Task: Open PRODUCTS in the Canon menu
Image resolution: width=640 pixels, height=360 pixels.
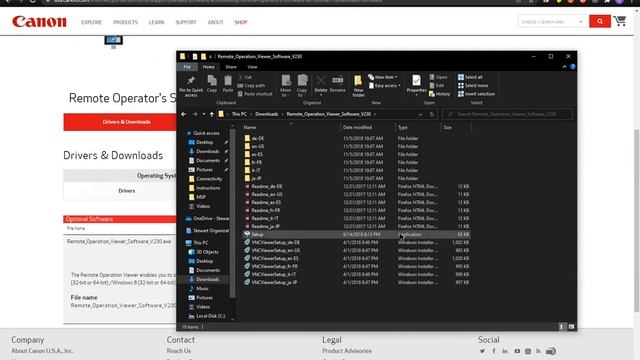Action: 125,22
